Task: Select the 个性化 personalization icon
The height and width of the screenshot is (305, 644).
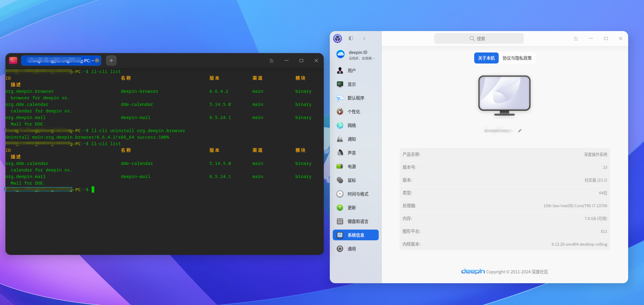Action: 340,112
